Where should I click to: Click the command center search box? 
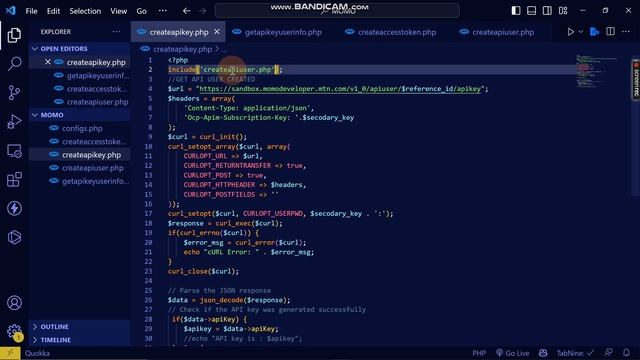[x=337, y=11]
